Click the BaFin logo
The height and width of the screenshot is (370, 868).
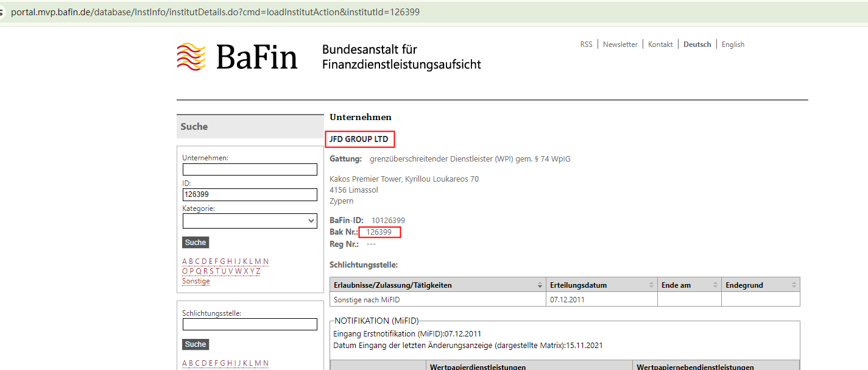(237, 56)
